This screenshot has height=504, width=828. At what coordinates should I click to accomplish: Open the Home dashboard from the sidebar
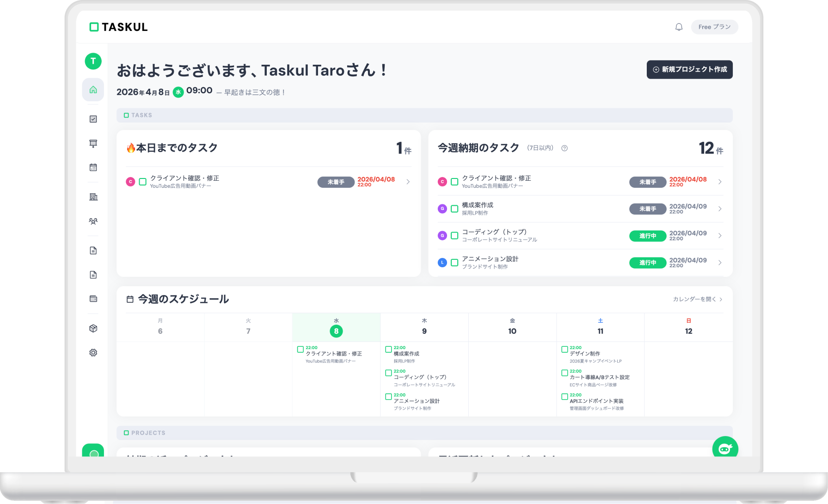(x=93, y=90)
